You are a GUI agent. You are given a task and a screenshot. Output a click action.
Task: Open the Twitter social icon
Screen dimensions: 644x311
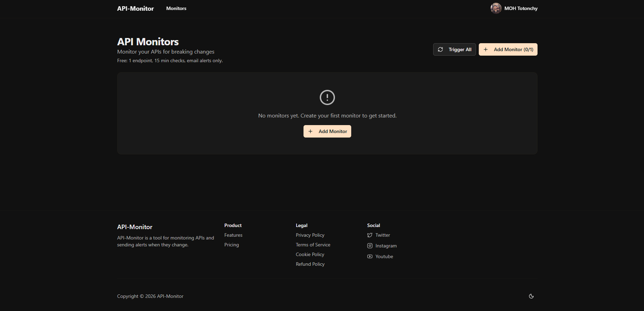point(370,235)
